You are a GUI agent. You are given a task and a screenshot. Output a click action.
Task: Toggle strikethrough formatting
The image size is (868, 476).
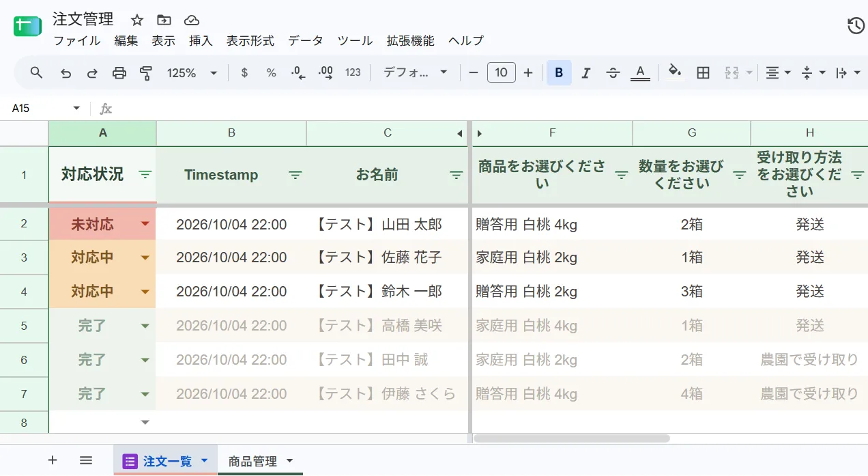point(613,73)
